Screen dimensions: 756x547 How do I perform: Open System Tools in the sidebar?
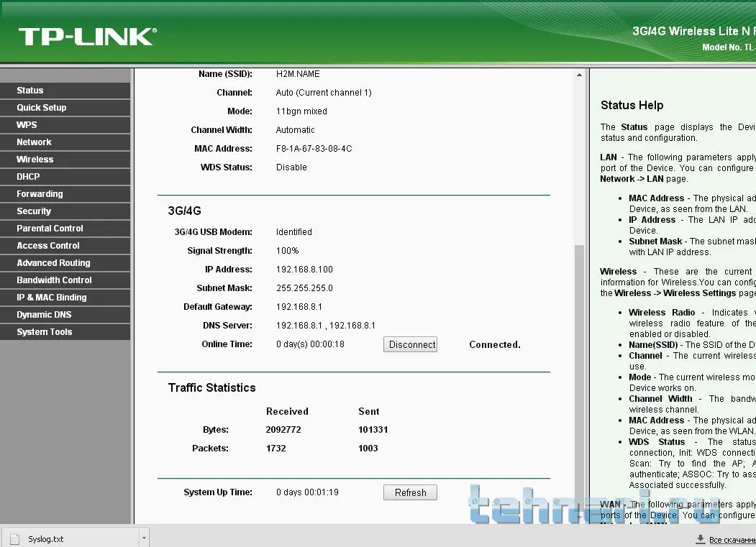(65, 332)
